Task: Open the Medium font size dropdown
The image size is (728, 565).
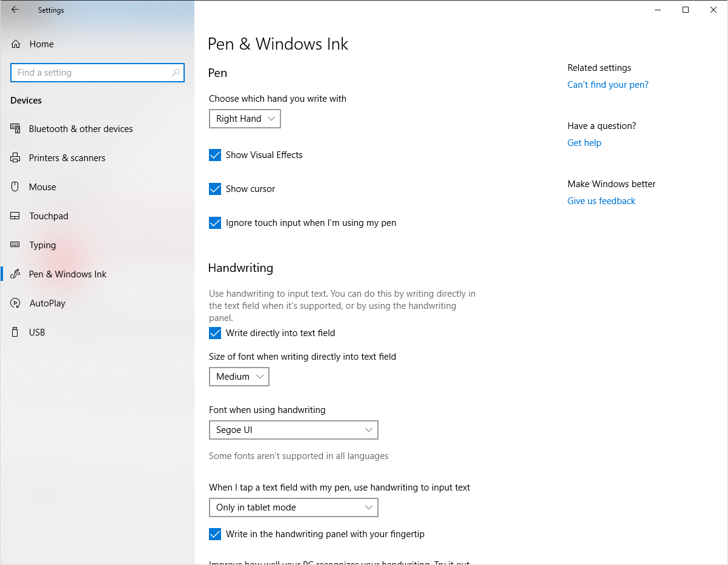Action: click(x=239, y=377)
